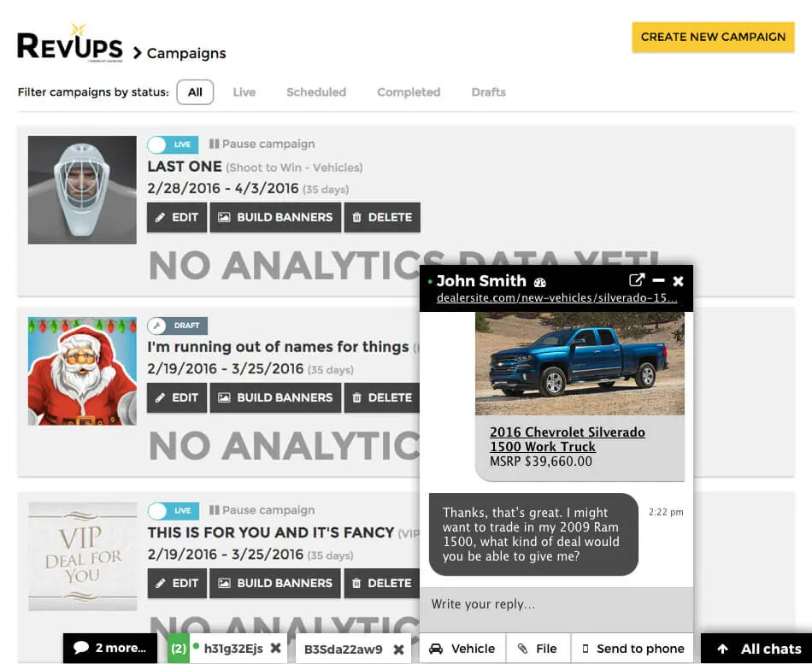Build banners for running out of names campaign
The image size is (812, 664).
(x=275, y=397)
